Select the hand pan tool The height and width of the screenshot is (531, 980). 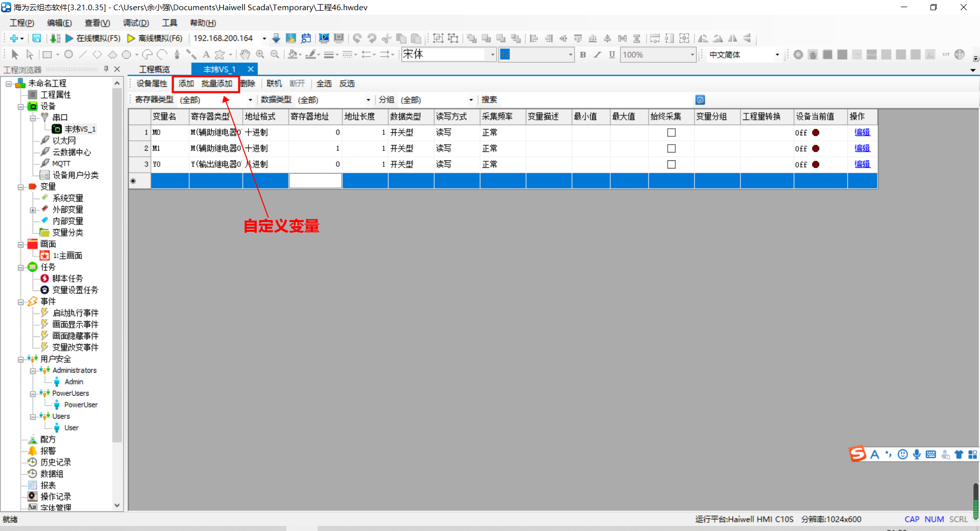[x=245, y=54]
